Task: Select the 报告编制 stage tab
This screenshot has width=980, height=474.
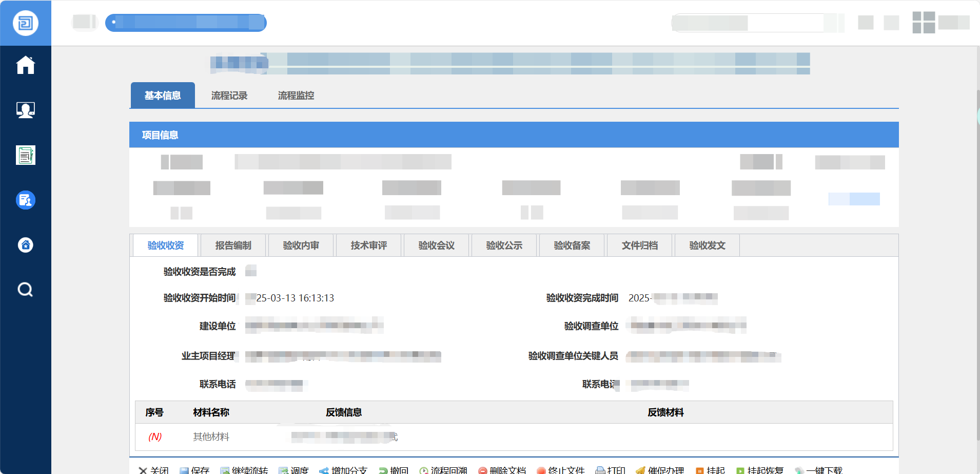Action: tap(233, 245)
